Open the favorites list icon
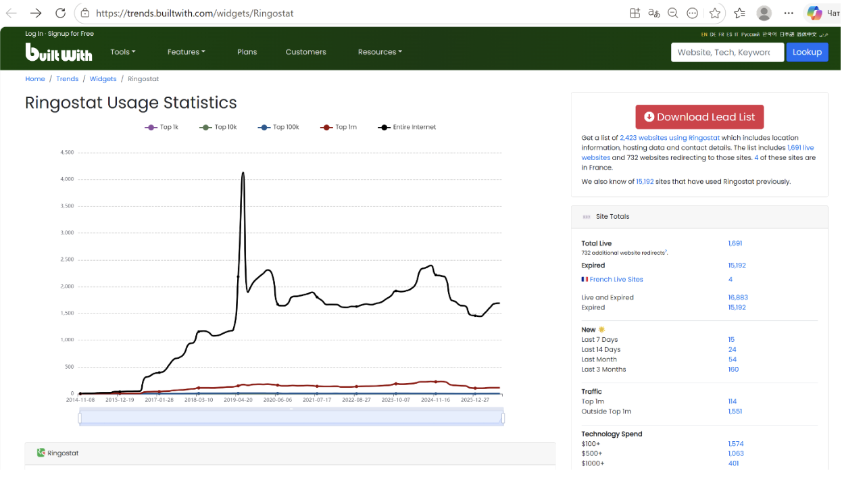Viewport: 842px width, 504px height. [x=739, y=13]
